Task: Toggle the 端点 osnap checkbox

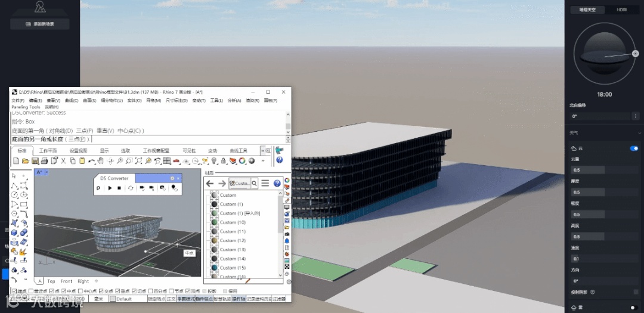Action: [14, 291]
